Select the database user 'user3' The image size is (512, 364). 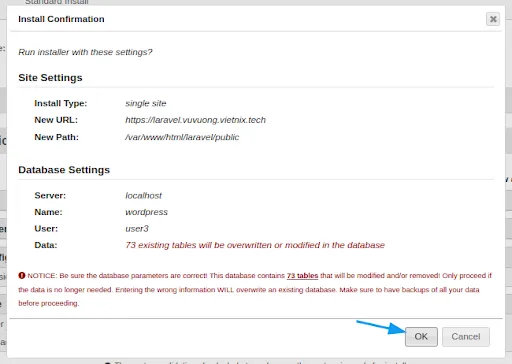(137, 229)
